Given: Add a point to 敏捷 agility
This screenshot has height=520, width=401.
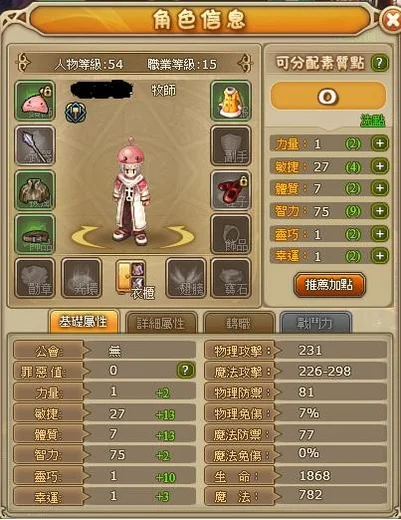Looking at the screenshot, I should (x=380, y=166).
